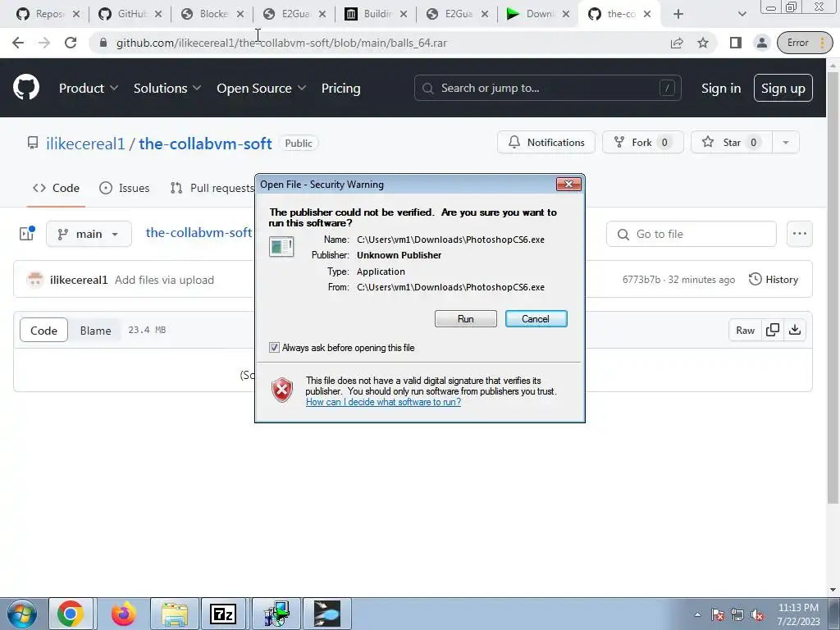The height and width of the screenshot is (630, 840).
Task: Open 'How can I decide what software to run?' link
Action: point(383,402)
